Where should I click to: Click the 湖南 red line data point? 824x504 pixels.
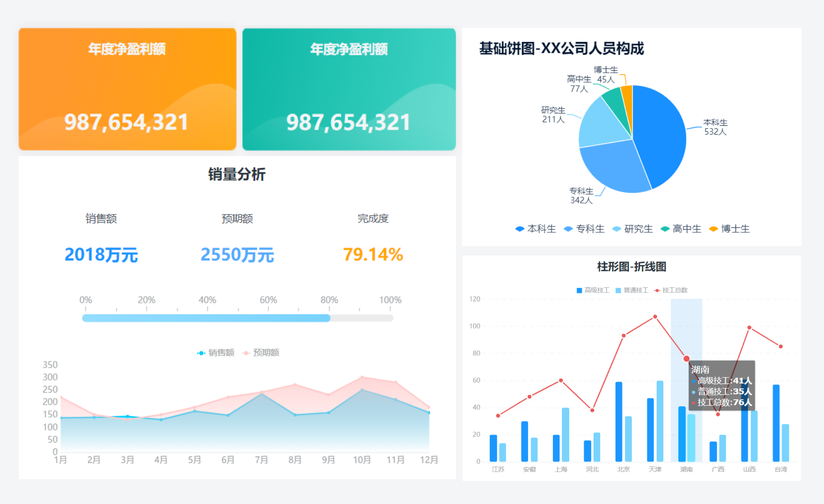coord(686,359)
